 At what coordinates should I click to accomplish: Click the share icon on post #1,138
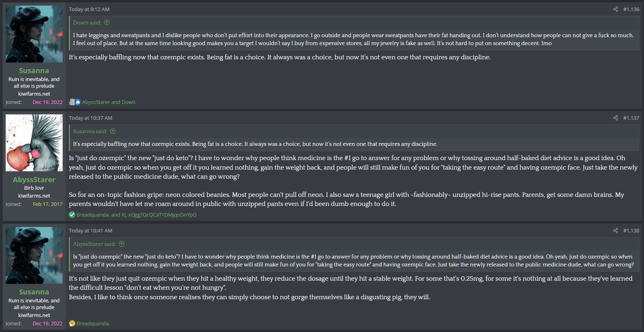coord(616,230)
